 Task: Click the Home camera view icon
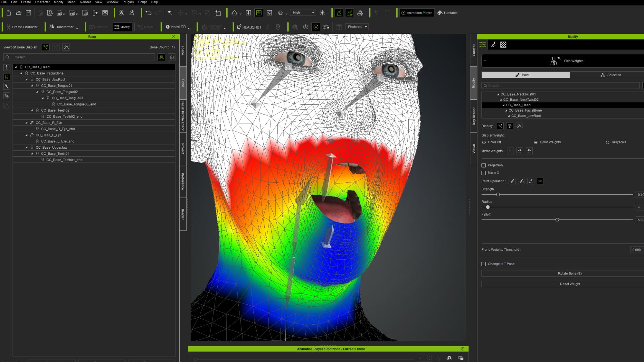[x=234, y=13]
